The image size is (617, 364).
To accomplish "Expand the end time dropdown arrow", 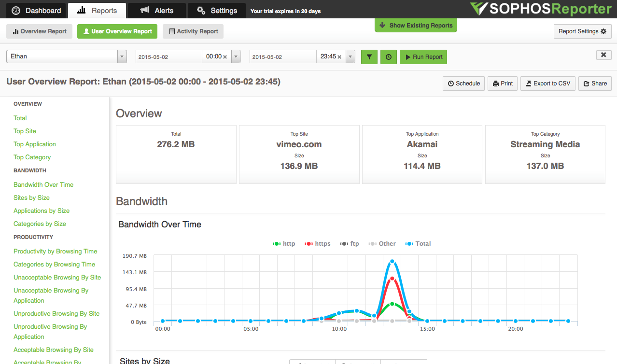I will point(351,56).
